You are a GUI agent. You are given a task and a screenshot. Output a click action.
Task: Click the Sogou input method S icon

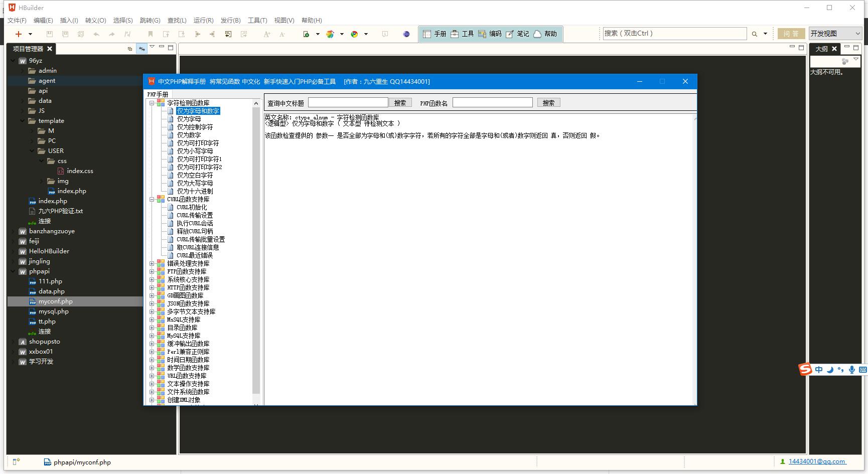click(x=805, y=370)
